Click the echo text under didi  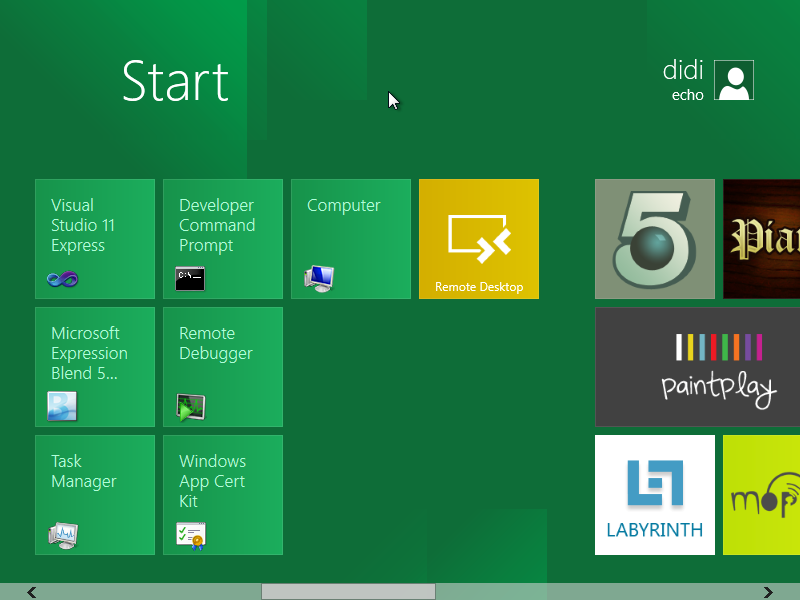point(688,95)
